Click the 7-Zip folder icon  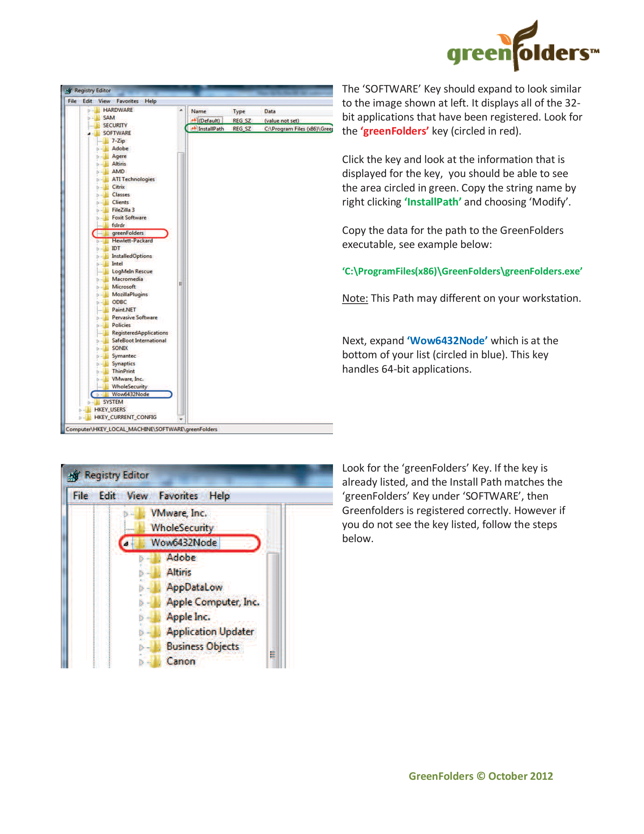106,141
